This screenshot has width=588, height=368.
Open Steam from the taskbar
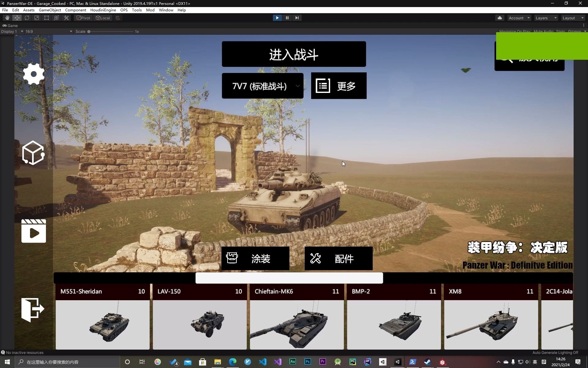click(428, 362)
